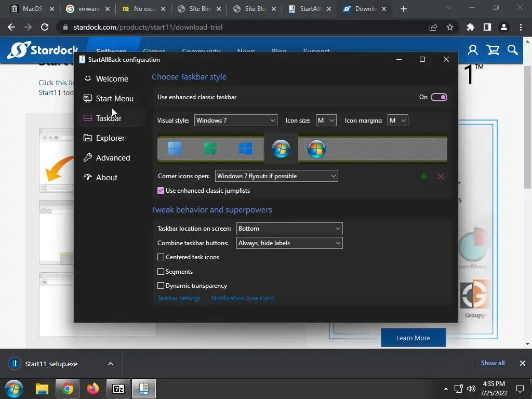Open the Visual style dropdown

click(x=235, y=121)
